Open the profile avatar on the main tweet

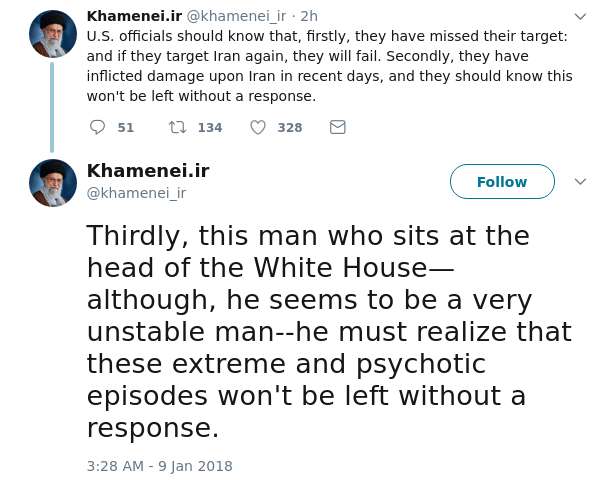point(53,182)
